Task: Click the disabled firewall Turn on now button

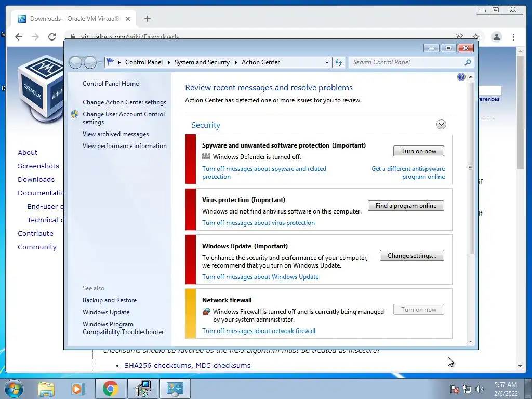Action: tap(419, 310)
